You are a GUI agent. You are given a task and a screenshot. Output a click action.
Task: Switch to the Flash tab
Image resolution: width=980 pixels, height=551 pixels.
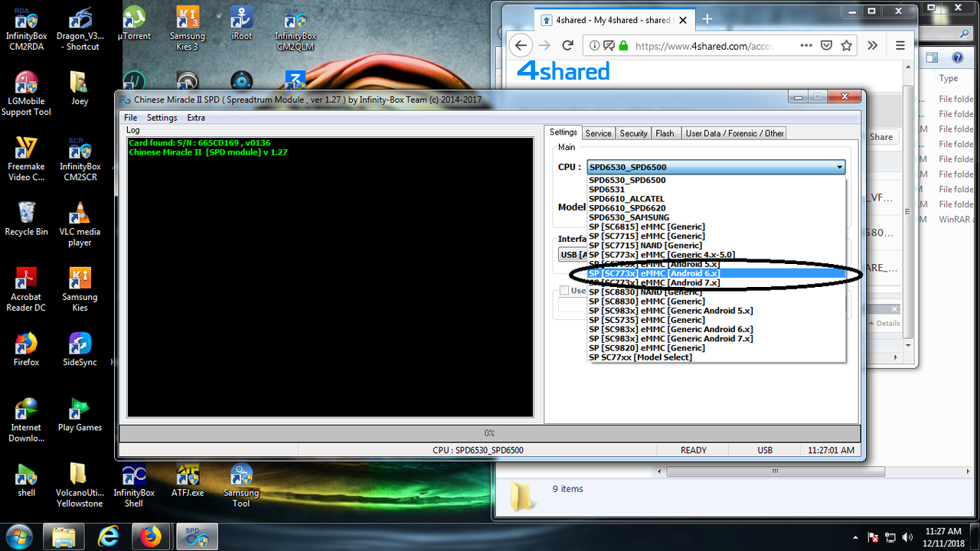(x=665, y=133)
